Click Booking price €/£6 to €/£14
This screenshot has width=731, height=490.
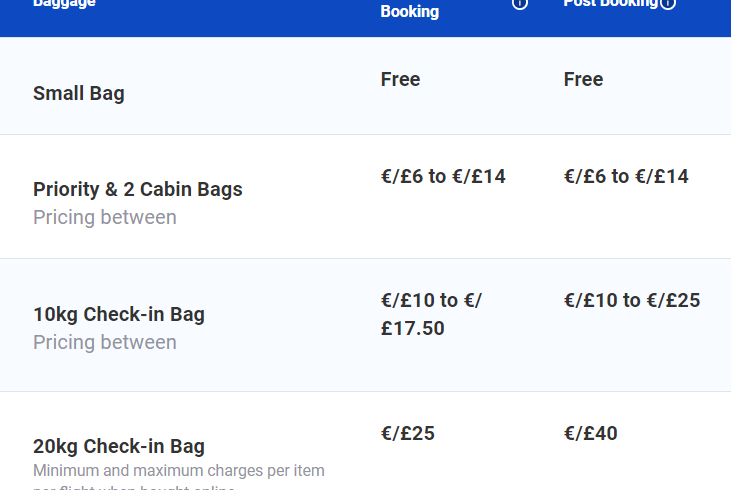point(443,176)
